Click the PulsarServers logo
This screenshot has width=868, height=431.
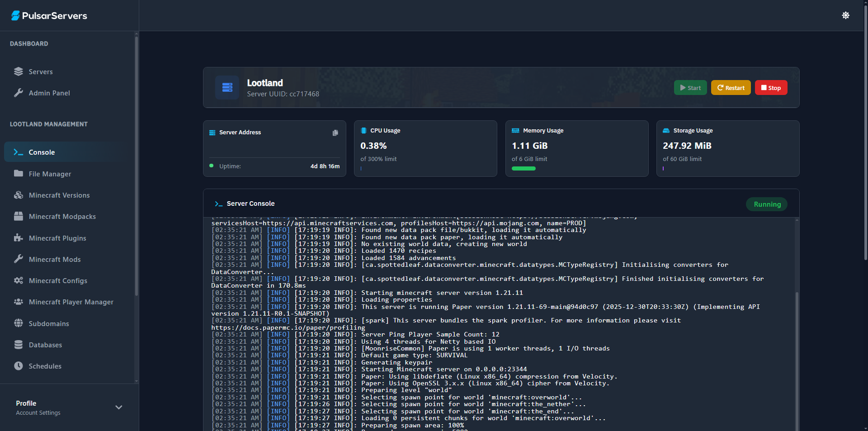[49, 16]
